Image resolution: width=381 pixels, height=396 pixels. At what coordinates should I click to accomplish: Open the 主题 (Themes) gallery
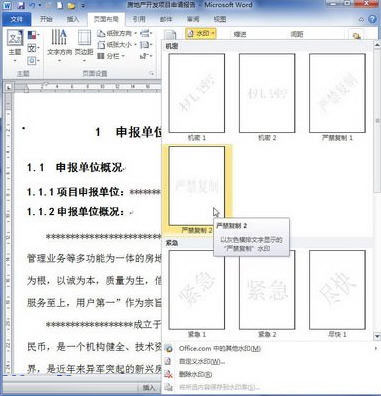pos(15,46)
